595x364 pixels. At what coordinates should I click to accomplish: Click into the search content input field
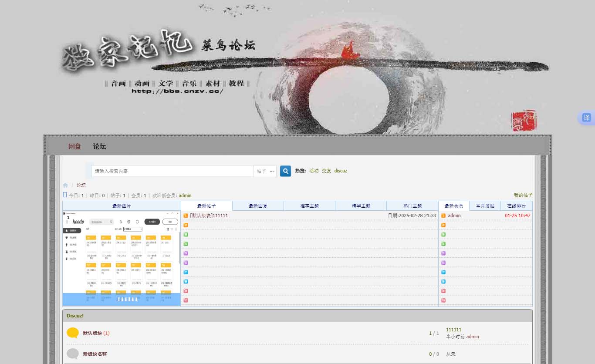[x=172, y=171]
